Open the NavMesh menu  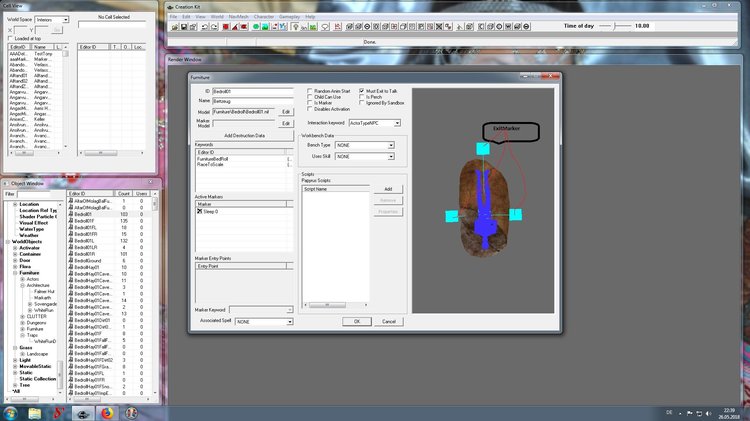tap(238, 17)
